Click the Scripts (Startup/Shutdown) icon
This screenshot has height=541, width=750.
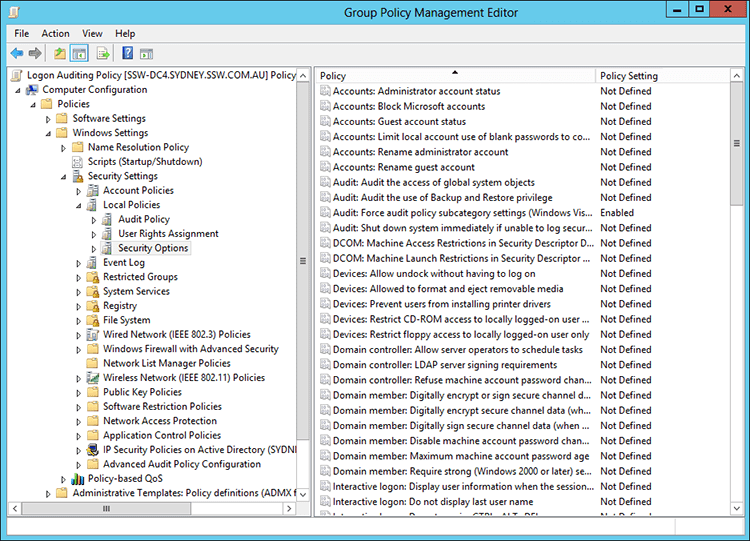pyautogui.click(x=79, y=162)
